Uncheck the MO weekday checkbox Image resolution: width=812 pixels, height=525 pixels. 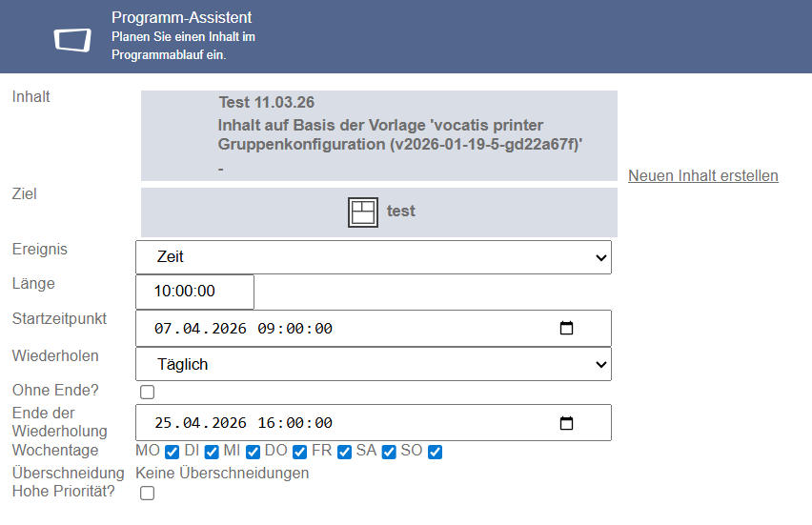click(172, 452)
